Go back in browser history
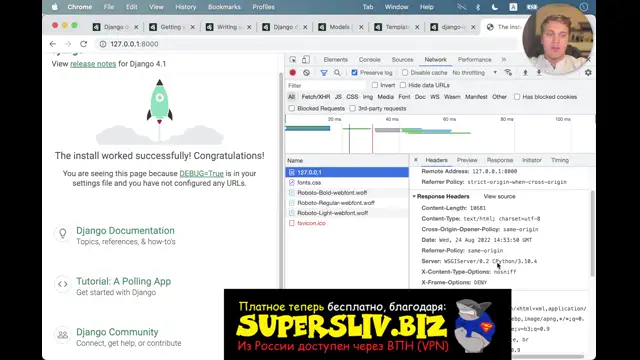The image size is (640, 360). (x=53, y=44)
